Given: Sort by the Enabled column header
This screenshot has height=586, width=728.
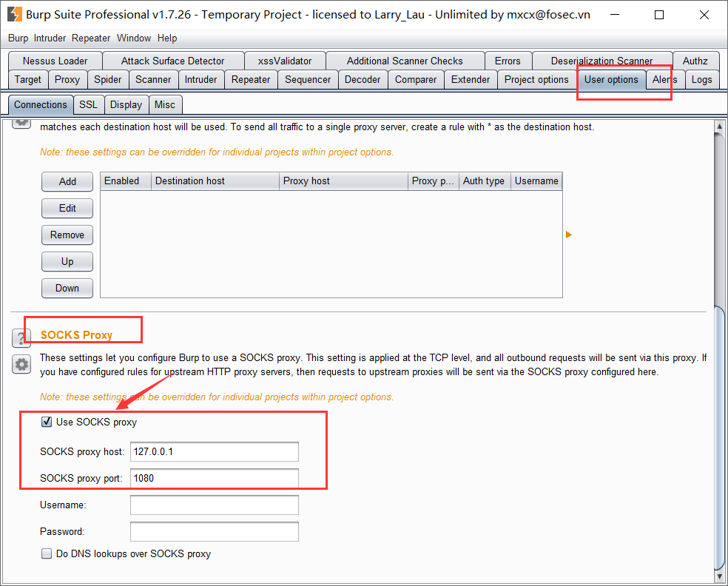Looking at the screenshot, I should 126,181.
